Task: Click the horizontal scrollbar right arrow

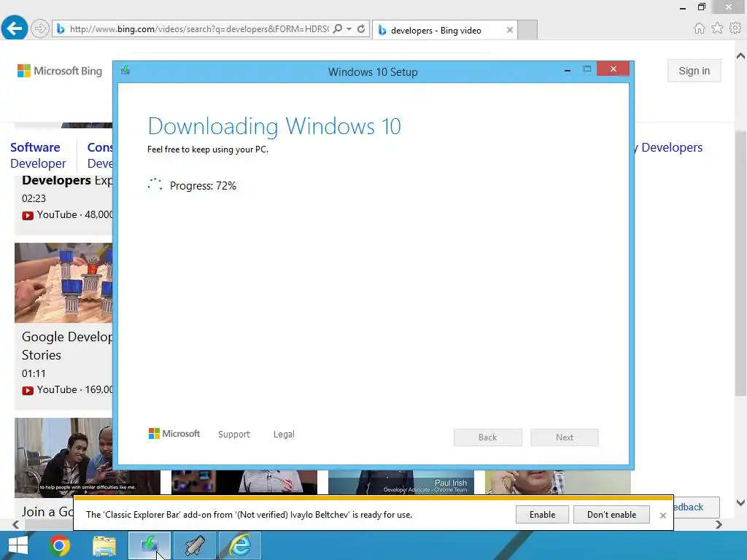Action: (719, 524)
